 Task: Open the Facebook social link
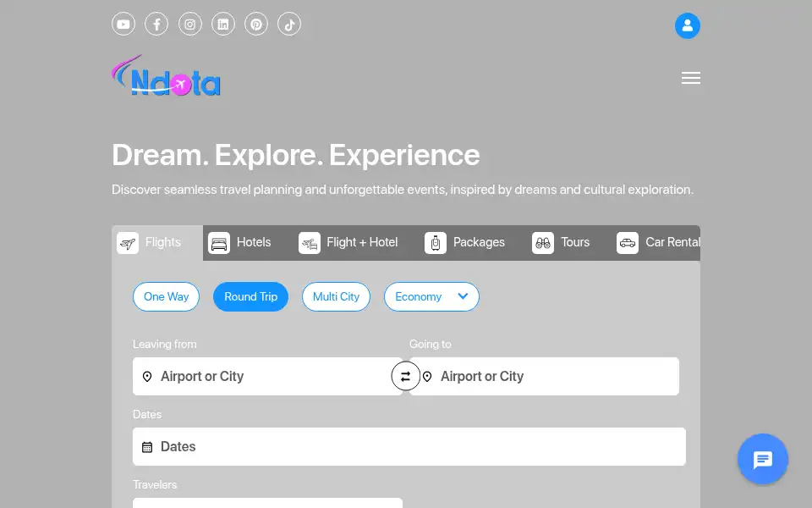pos(156,25)
